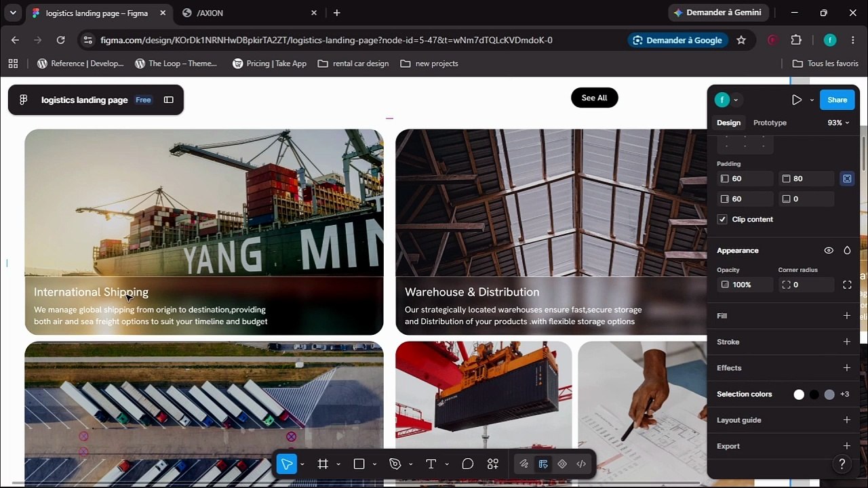Add a Stroke with plus icon

click(847, 342)
